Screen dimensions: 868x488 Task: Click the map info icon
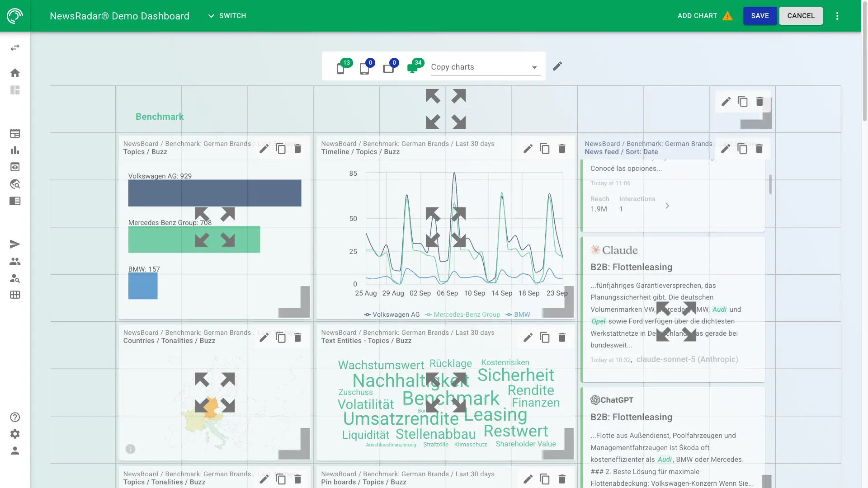(x=130, y=449)
